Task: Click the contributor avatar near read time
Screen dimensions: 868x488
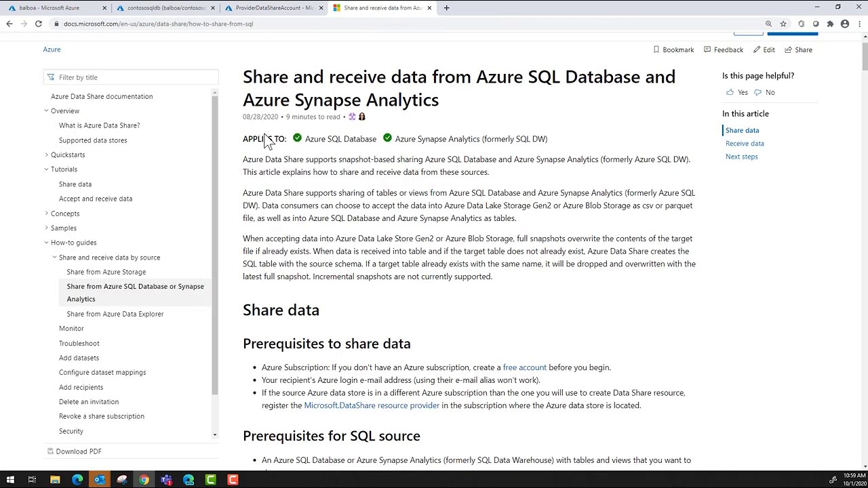Action: click(362, 117)
